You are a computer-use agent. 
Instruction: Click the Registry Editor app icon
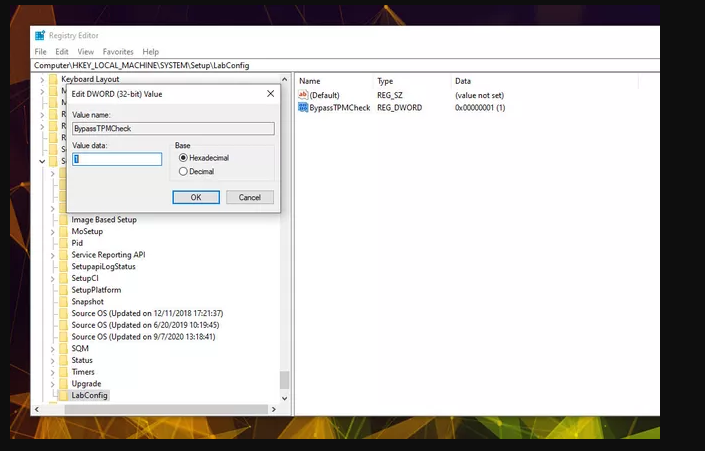[x=40, y=35]
